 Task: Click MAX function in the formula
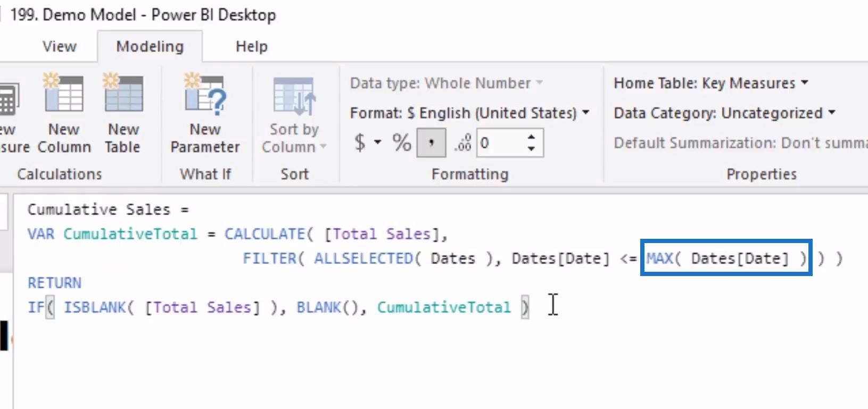660,258
